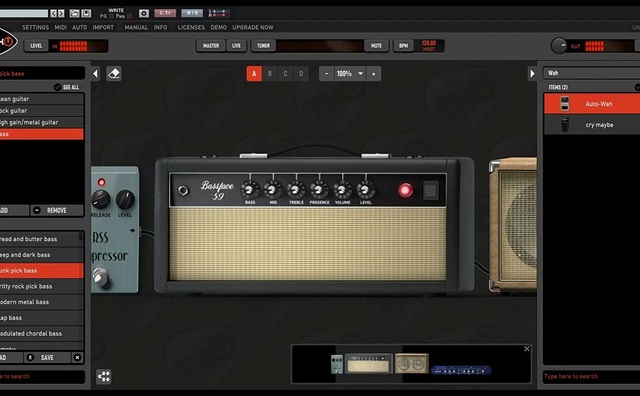Open the TUNER
Image resolution: width=640 pixels, height=396 pixels.
(x=263, y=46)
